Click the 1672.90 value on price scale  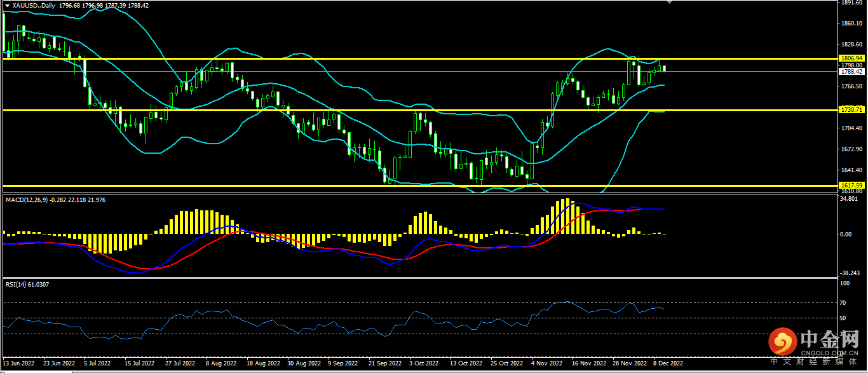(850, 149)
